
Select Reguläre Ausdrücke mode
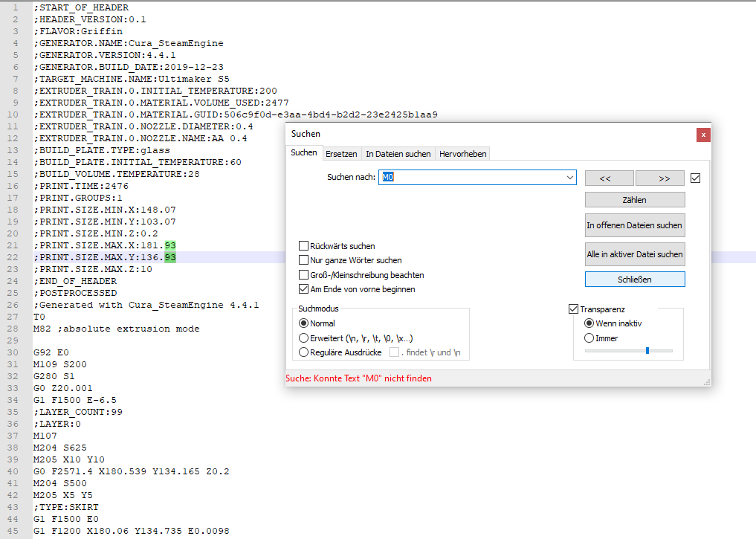[x=304, y=352]
